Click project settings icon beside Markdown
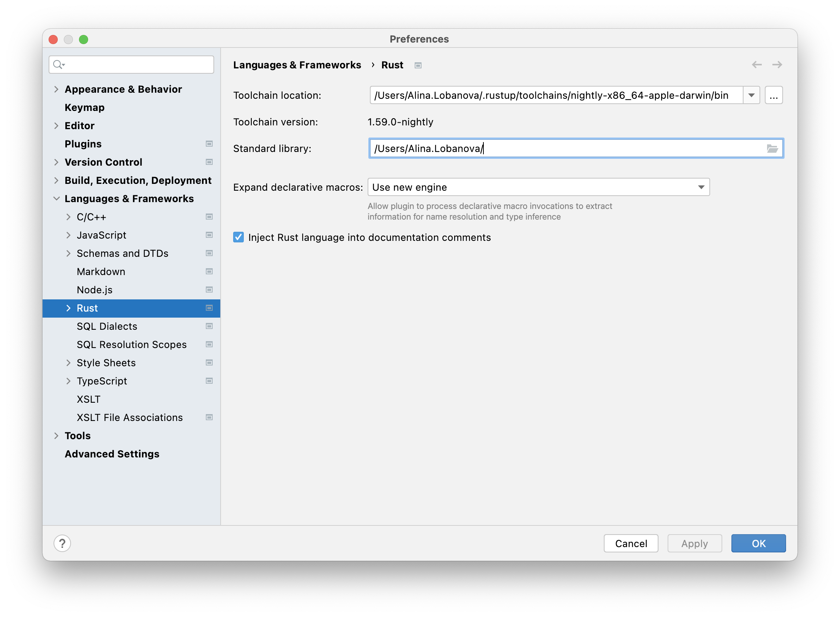 click(x=209, y=272)
